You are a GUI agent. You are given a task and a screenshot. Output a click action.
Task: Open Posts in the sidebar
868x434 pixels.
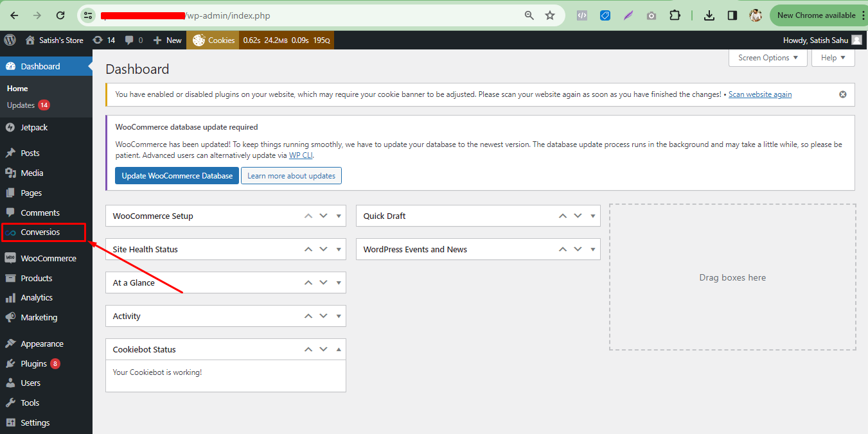tap(46, 153)
